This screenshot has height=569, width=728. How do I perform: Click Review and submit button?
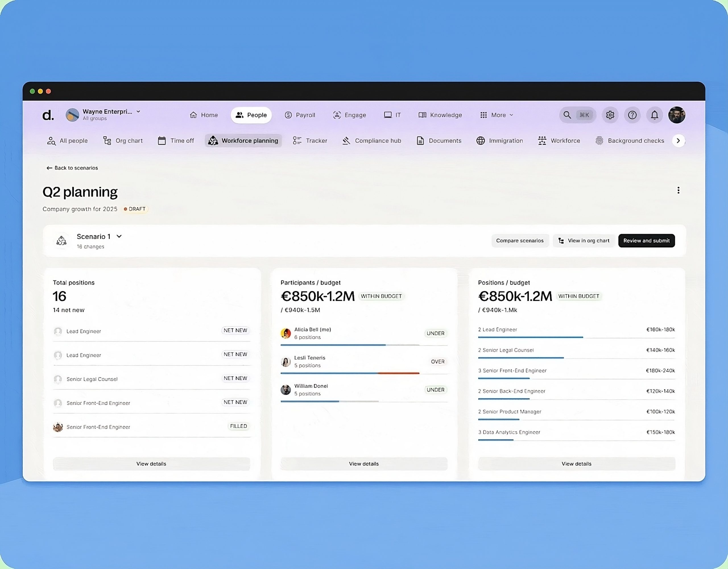tap(646, 240)
